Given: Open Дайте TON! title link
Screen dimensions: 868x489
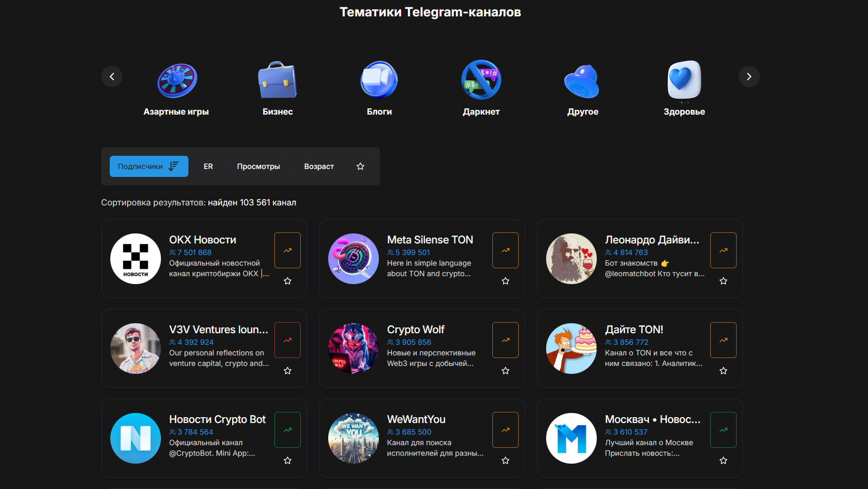Looking at the screenshot, I should point(634,330).
